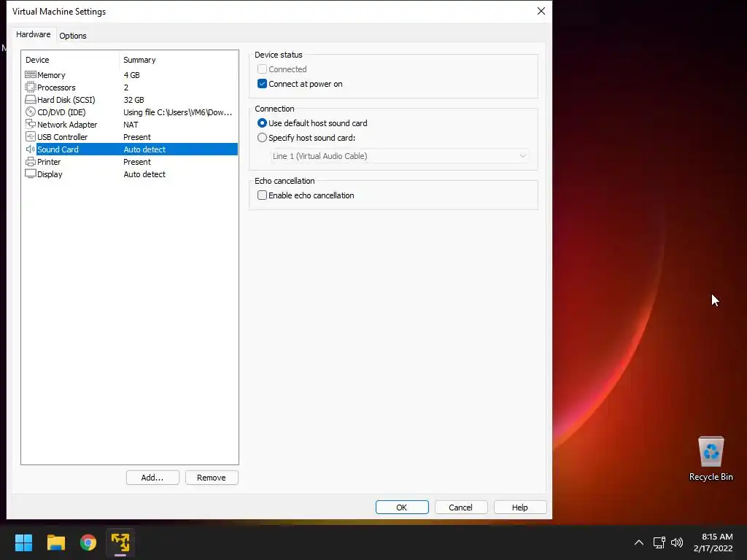Select the Memory row text
The height and width of the screenshot is (560, 747).
pos(52,75)
